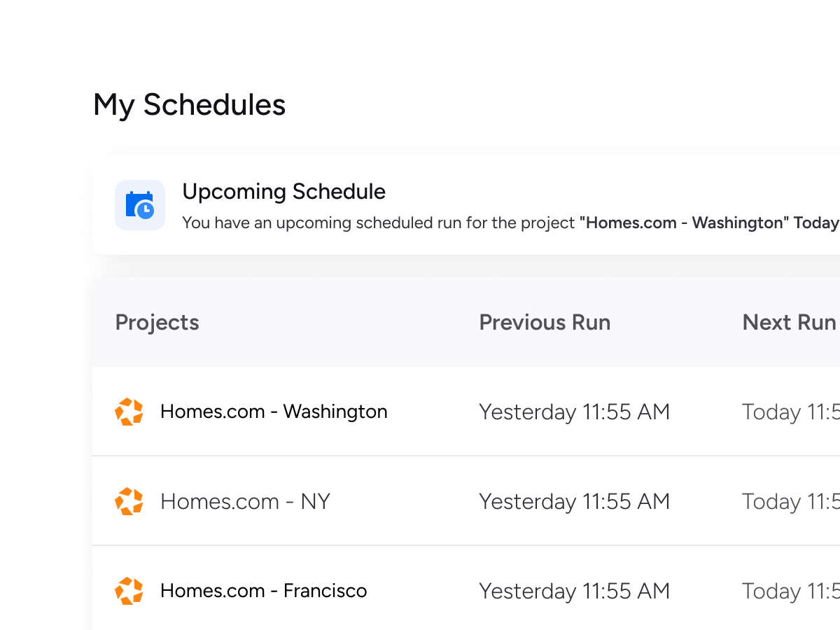Screen dimensions: 840x630
Task: Select Francisco's Yesterday 11:55 AM previous run
Action: tap(574, 591)
